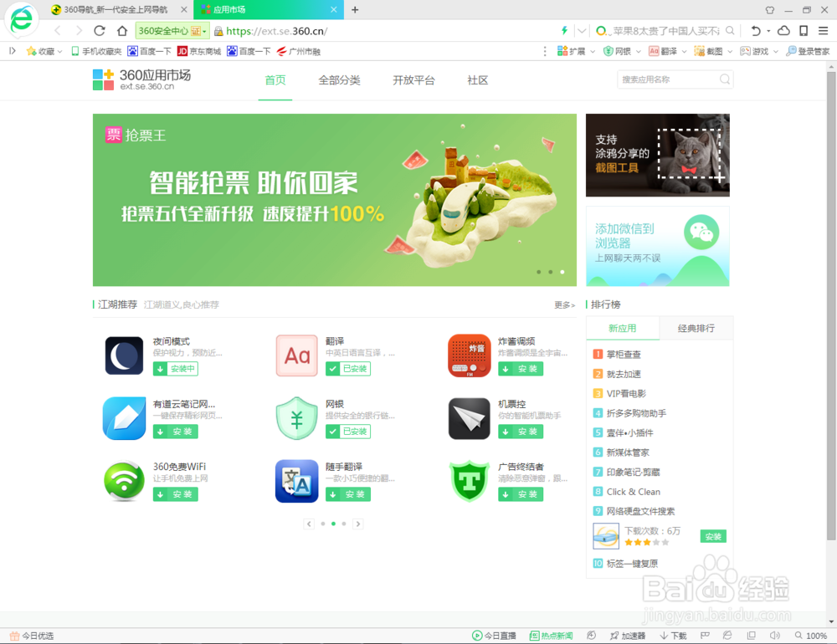
Task: Click the browser refresh icon
Action: [100, 31]
